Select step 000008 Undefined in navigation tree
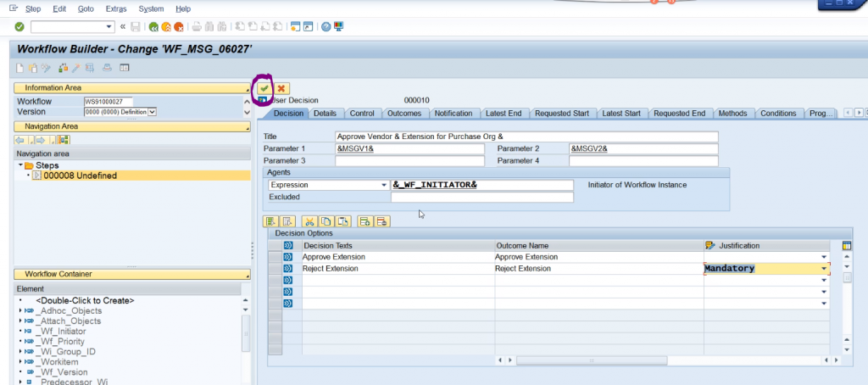 [x=81, y=176]
